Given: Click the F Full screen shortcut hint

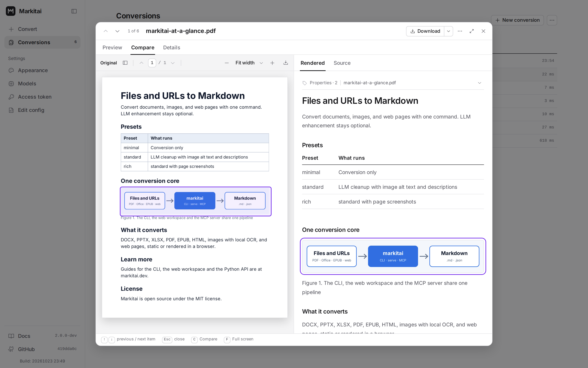Looking at the screenshot, I should [239, 339].
